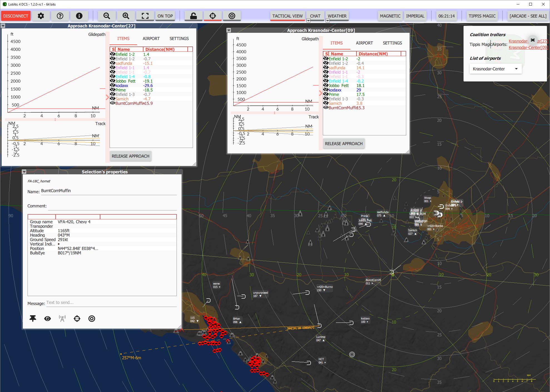
Task: Toggle visibility of kodaxx in Approach[27]
Action: tap(112, 85)
